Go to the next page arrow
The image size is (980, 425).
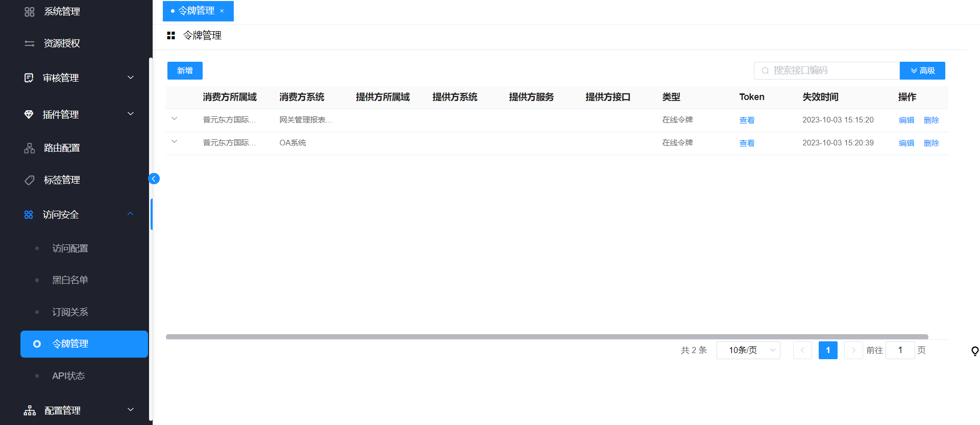pos(853,350)
